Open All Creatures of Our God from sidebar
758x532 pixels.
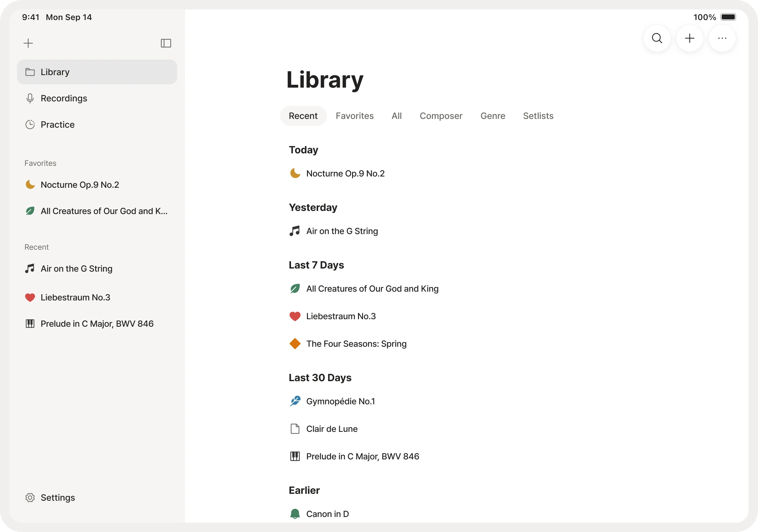[97, 211]
